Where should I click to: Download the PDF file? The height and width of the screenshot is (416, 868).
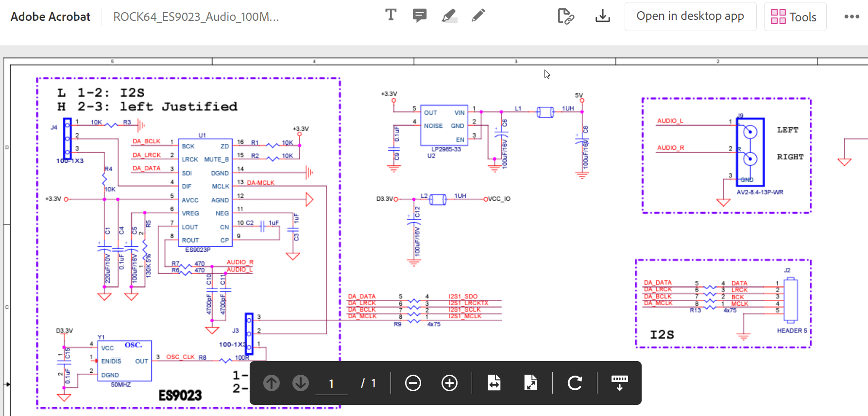click(603, 16)
